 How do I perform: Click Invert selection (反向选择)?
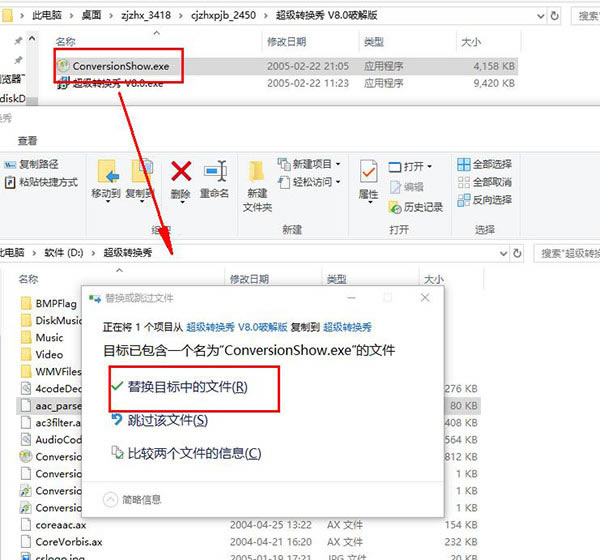485,200
